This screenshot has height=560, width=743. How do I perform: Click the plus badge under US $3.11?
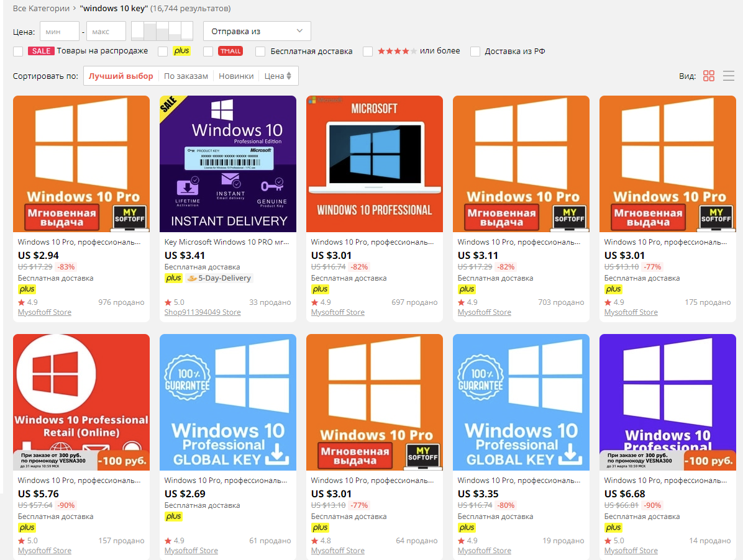pyautogui.click(x=467, y=289)
